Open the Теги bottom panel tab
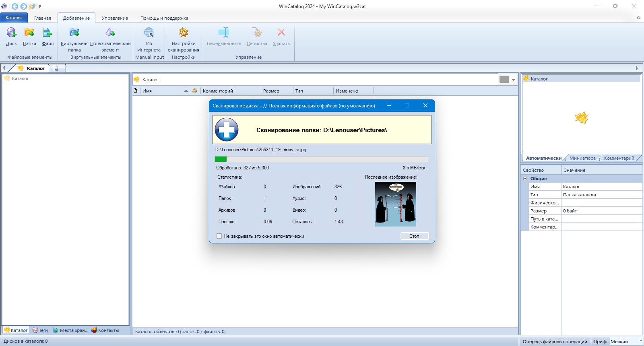The image size is (644, 346). pyautogui.click(x=40, y=330)
